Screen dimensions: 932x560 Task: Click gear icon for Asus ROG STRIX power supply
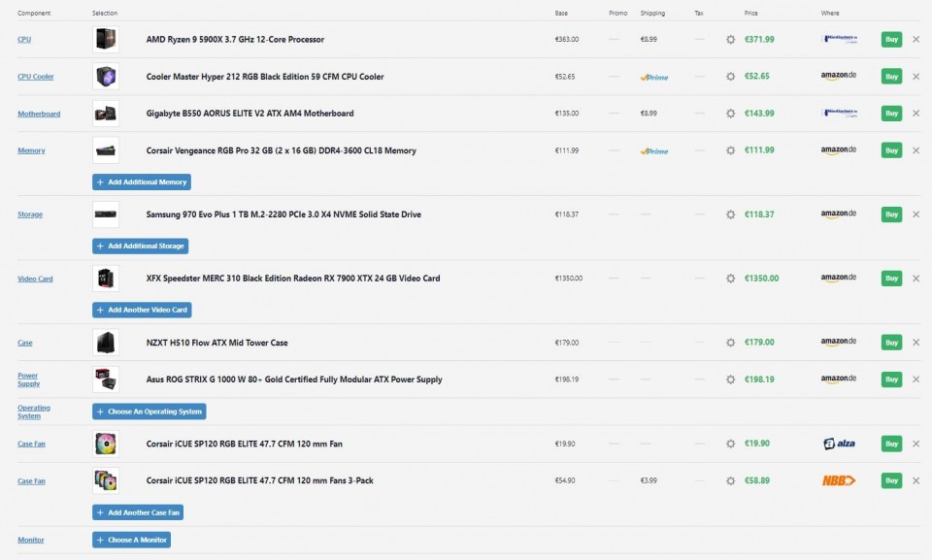point(730,379)
